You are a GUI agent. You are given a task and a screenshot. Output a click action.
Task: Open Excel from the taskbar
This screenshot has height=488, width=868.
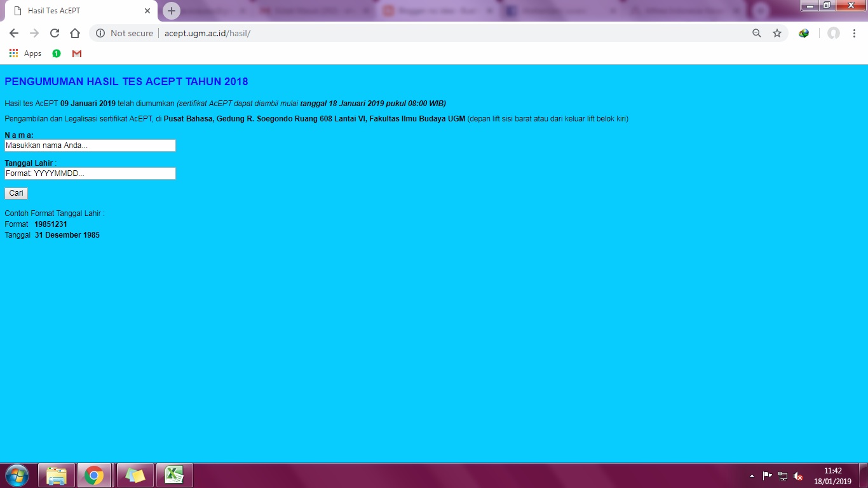175,475
